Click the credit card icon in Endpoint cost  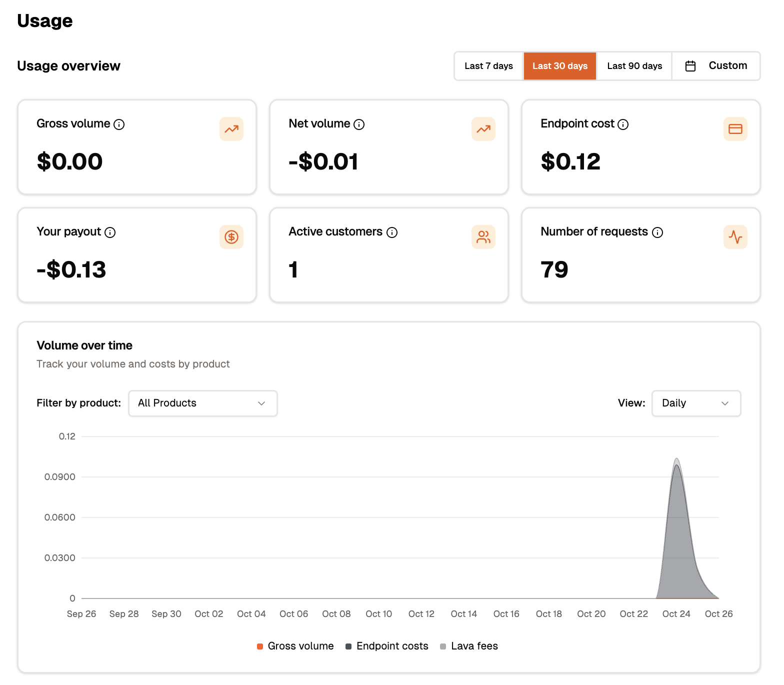735,129
